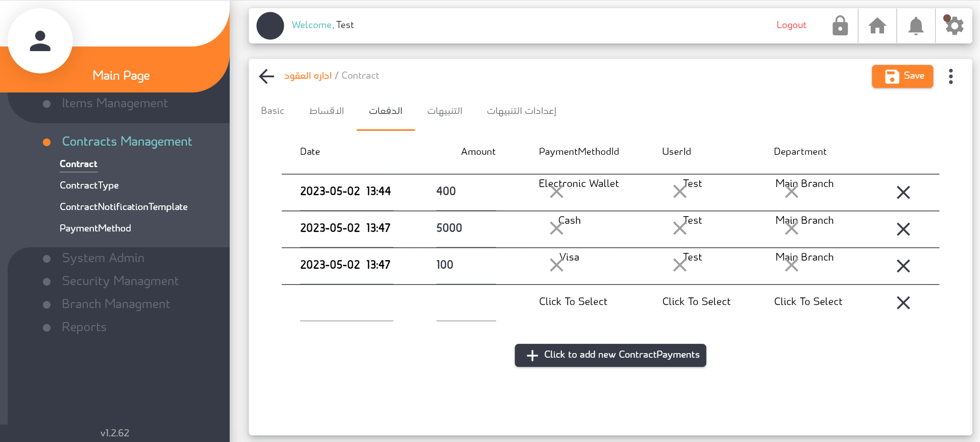Go to home via house icon
The height and width of the screenshot is (442, 980).
coord(877,26)
